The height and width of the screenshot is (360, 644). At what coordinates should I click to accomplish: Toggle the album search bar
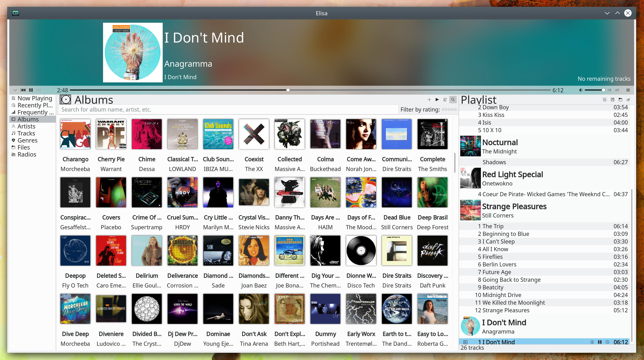point(453,100)
